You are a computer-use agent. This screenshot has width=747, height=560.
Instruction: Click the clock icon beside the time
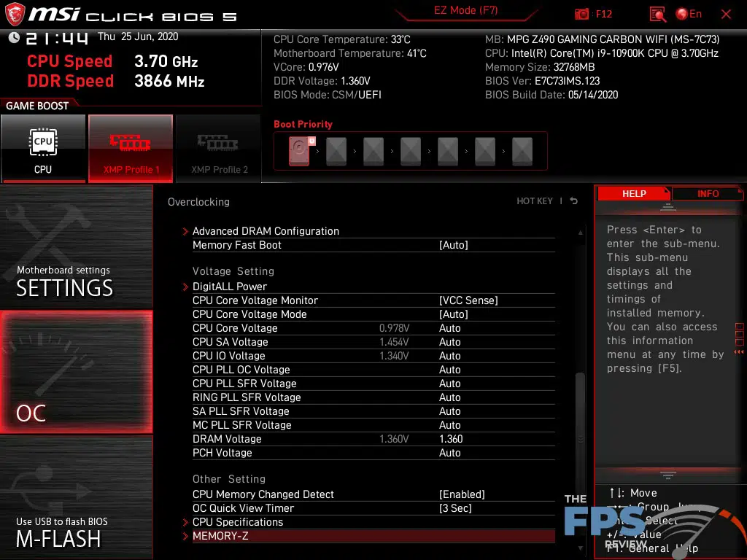pyautogui.click(x=14, y=38)
